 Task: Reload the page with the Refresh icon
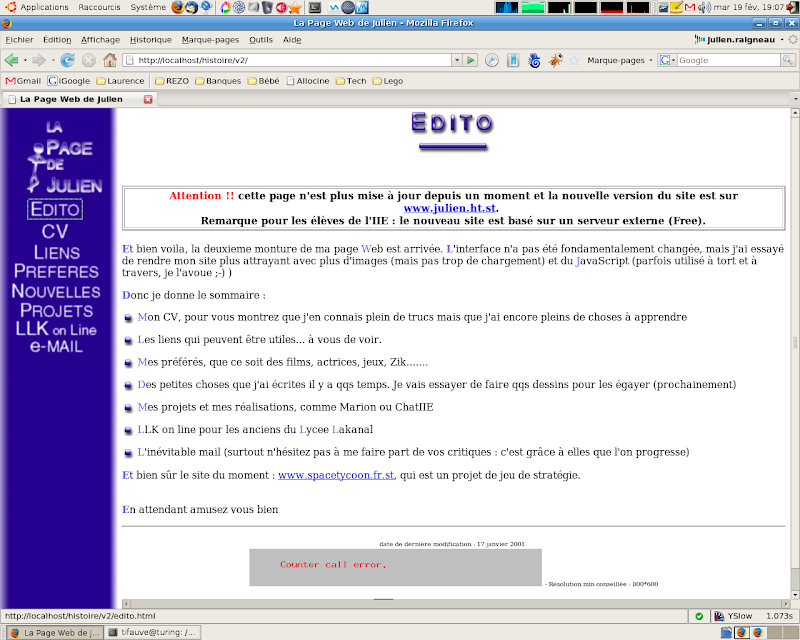point(67,60)
